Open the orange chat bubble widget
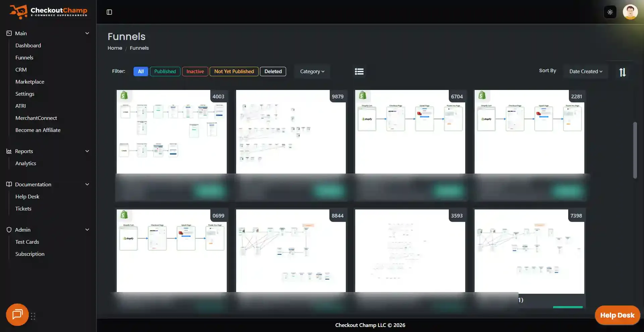Screen dimensions: 644x332 click(17, 315)
